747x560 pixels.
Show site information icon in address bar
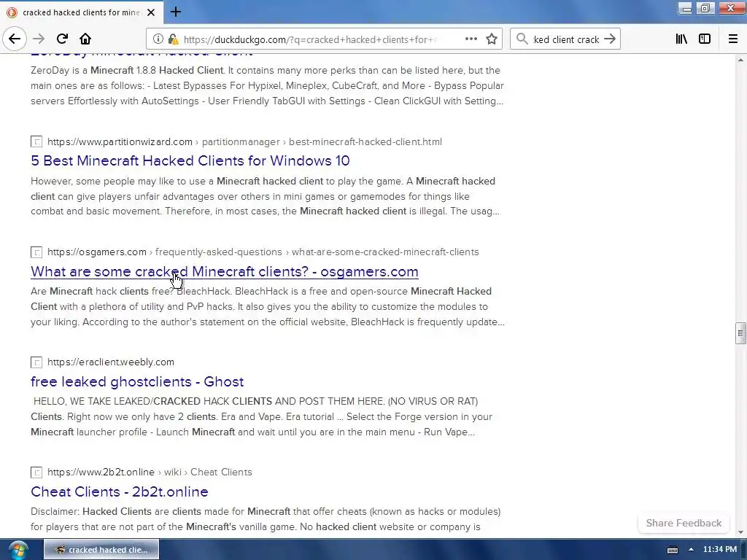click(158, 39)
